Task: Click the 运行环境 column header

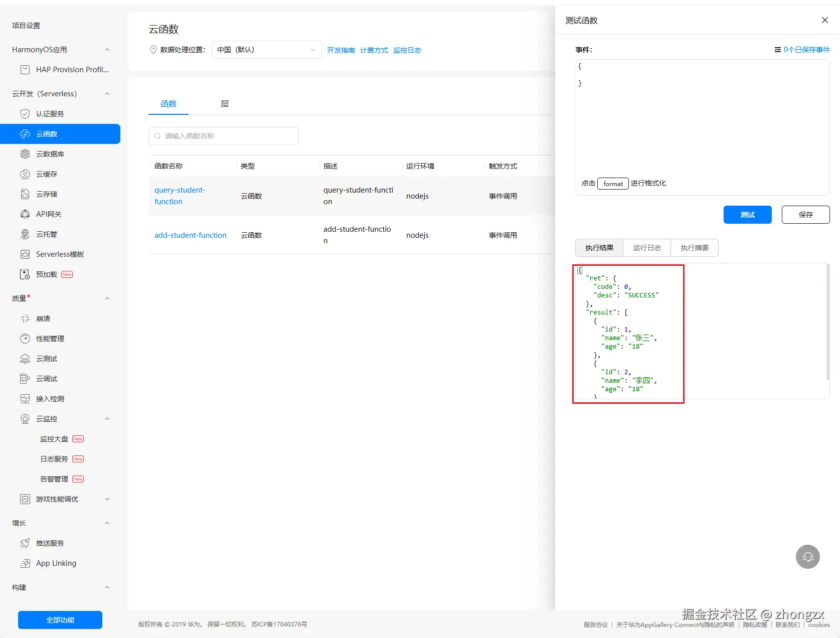Action: click(420, 166)
